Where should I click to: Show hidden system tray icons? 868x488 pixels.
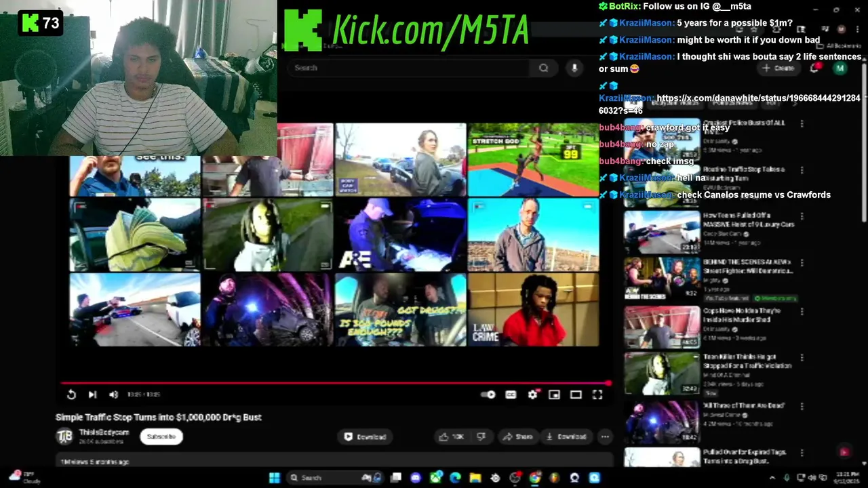772,478
